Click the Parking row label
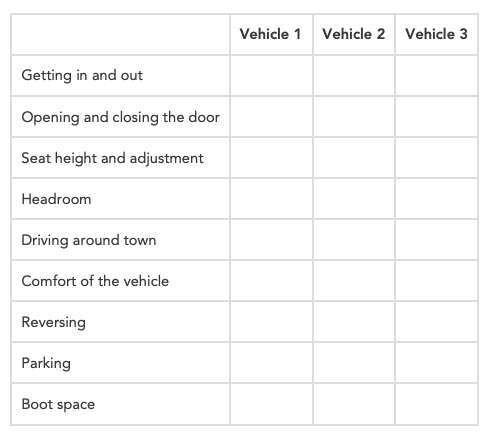Screen dimensions: 496x438 (x=46, y=363)
